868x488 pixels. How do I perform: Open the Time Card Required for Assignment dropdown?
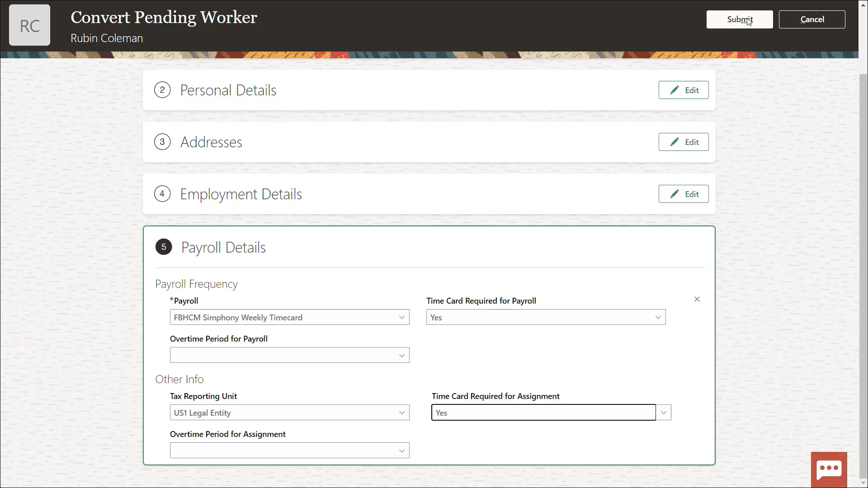click(663, 412)
